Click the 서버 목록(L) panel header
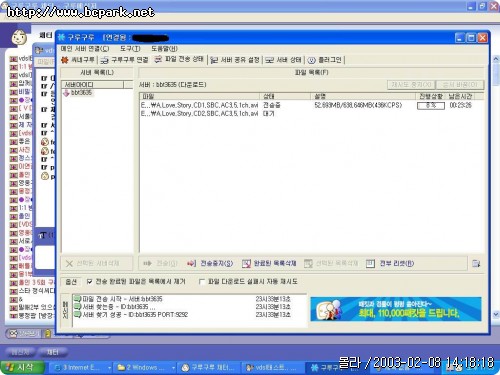Image resolution: width=500 pixels, height=375 pixels. pos(97,72)
